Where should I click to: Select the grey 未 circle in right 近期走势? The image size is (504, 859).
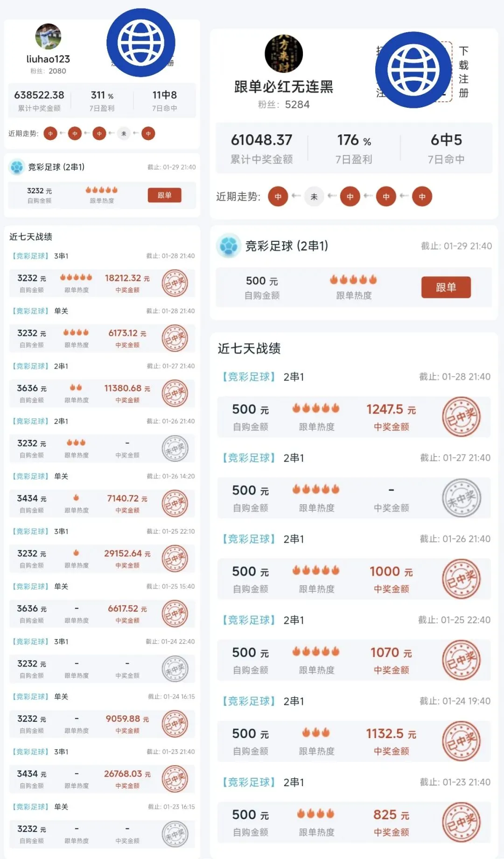point(314,197)
